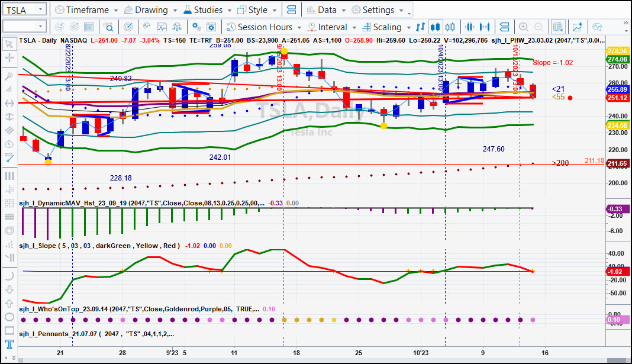Select the arc drawing tool
This screenshot has height=364, width=632.
point(9,276)
